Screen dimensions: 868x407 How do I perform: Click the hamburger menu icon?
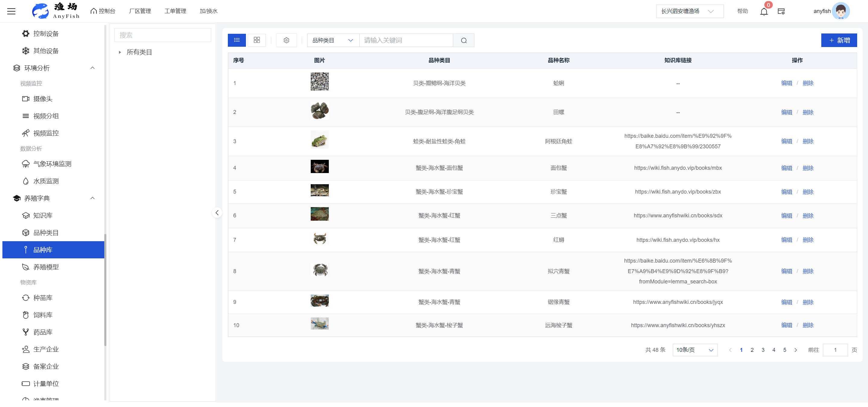[11, 11]
